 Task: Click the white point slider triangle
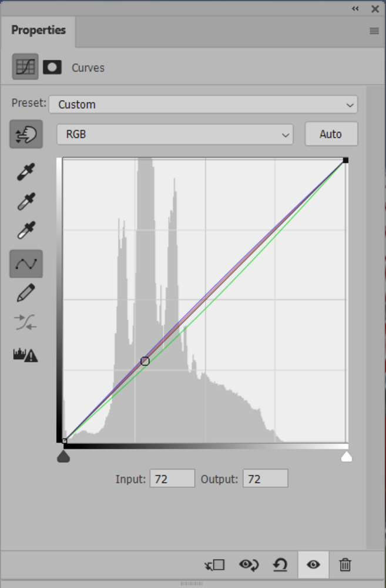347,457
